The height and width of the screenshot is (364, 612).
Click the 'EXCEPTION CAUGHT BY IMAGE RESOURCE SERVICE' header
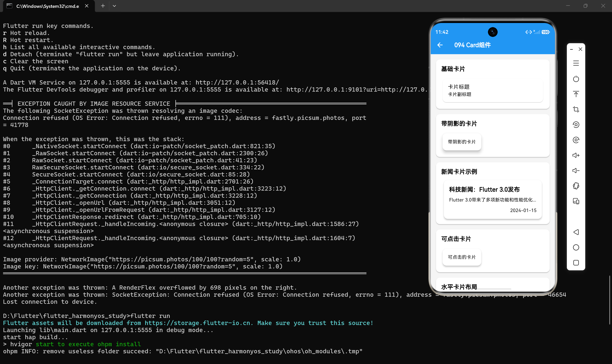(94, 104)
